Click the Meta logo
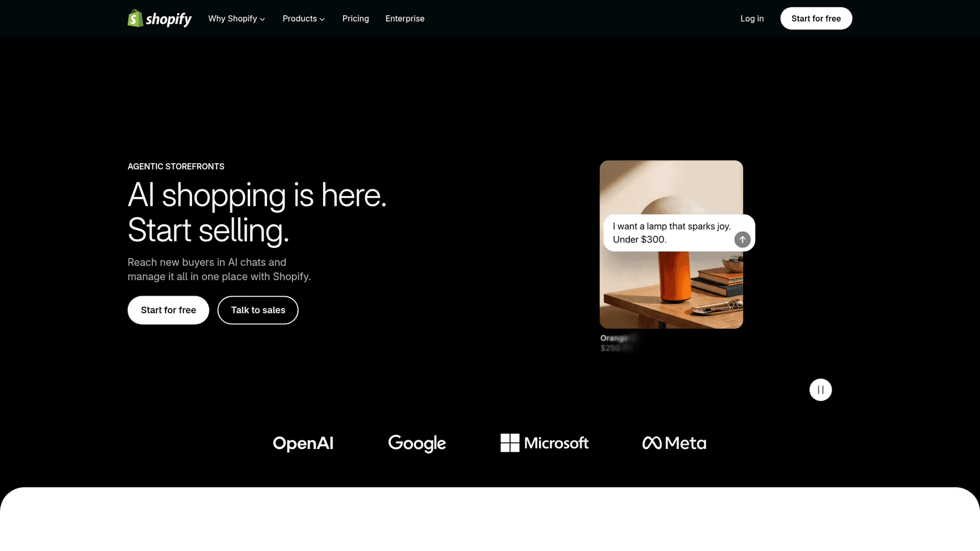980x551 pixels. coord(674,443)
